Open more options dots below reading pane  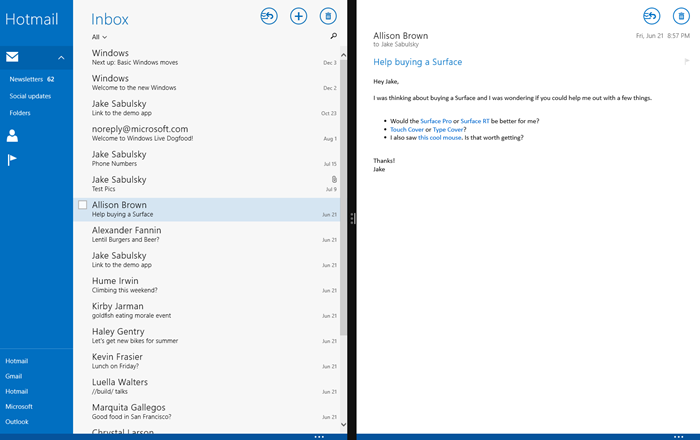(679, 437)
